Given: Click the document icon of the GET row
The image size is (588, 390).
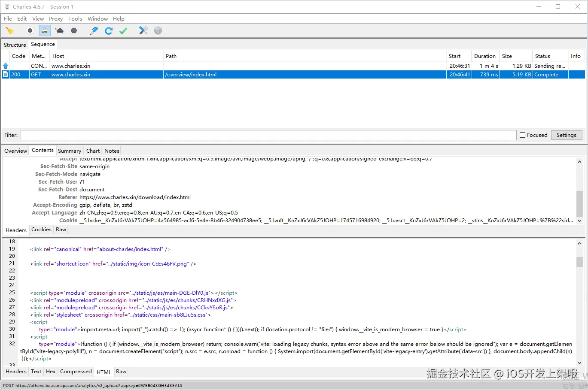Looking at the screenshot, I should (x=6, y=74).
